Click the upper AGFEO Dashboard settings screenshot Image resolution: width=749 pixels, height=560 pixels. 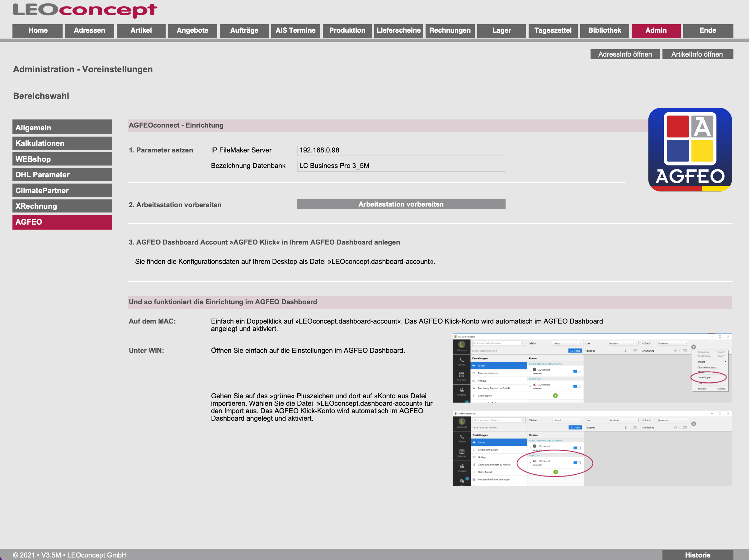click(592, 368)
